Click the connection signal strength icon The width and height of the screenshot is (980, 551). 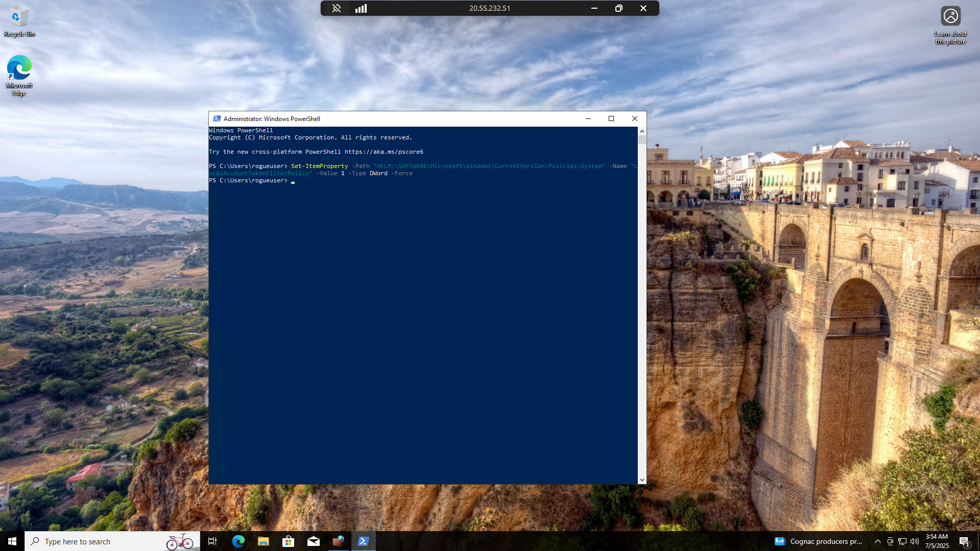(x=361, y=8)
